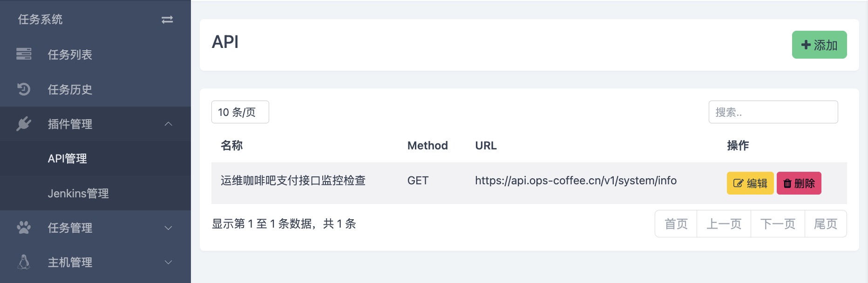Click the plugin management plug icon
The width and height of the screenshot is (868, 283).
pyautogui.click(x=24, y=124)
